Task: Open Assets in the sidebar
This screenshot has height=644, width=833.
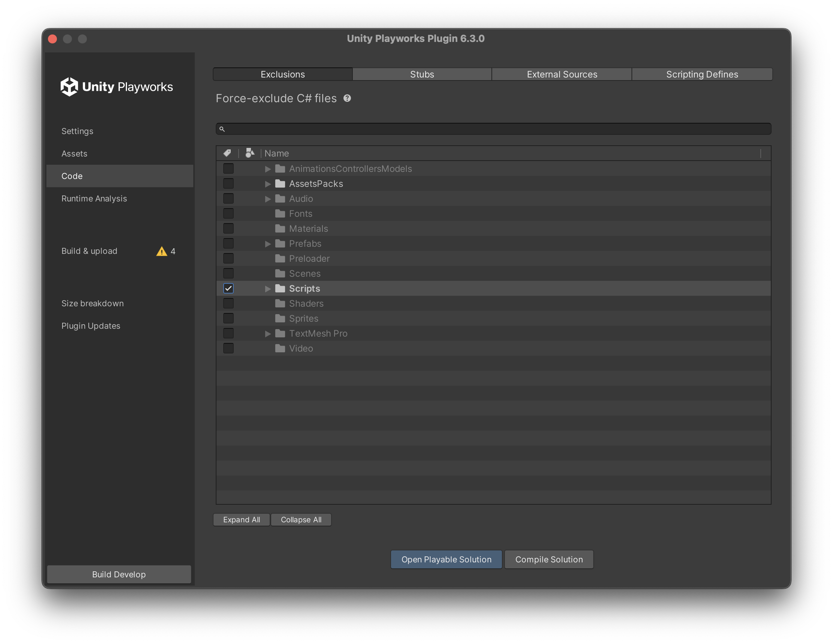Action: point(120,154)
